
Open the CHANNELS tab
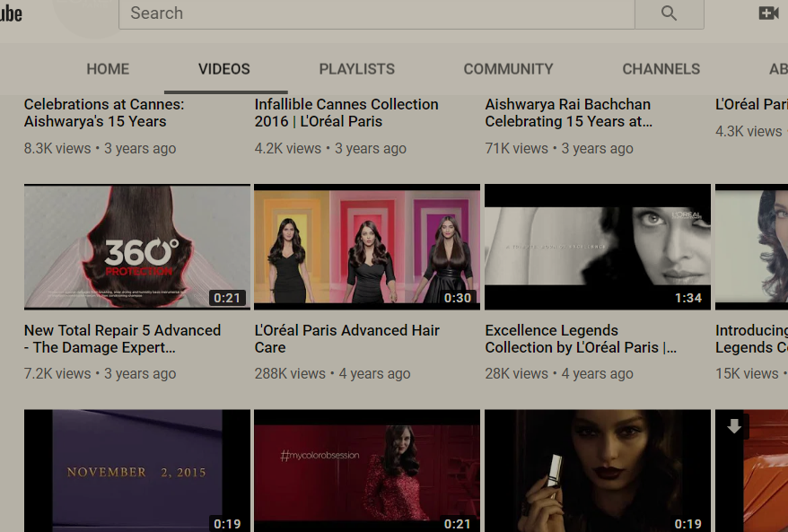coord(661,69)
